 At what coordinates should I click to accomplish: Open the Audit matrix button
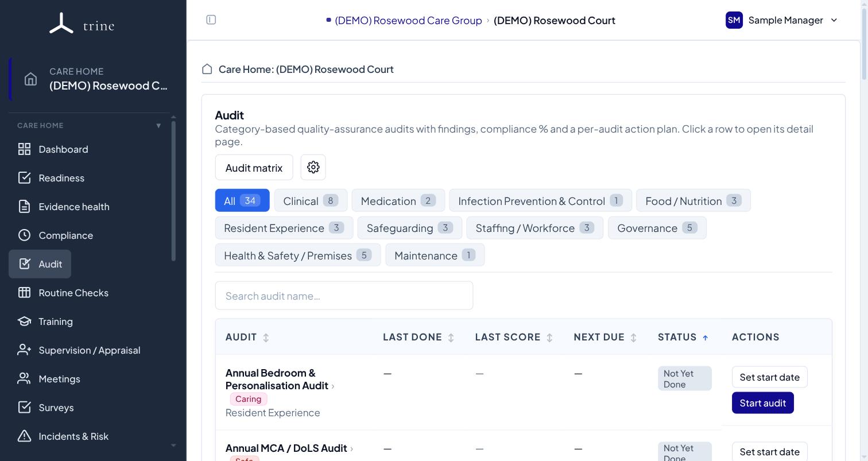[254, 167]
